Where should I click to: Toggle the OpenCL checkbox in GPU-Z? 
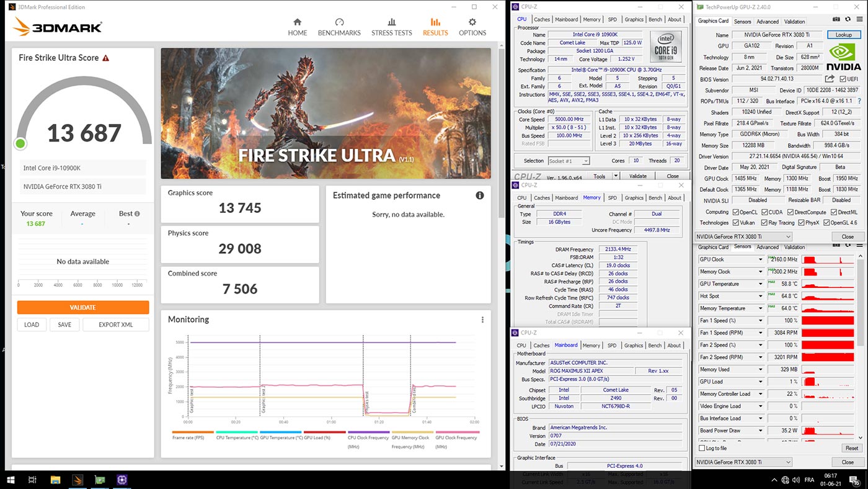(736, 212)
